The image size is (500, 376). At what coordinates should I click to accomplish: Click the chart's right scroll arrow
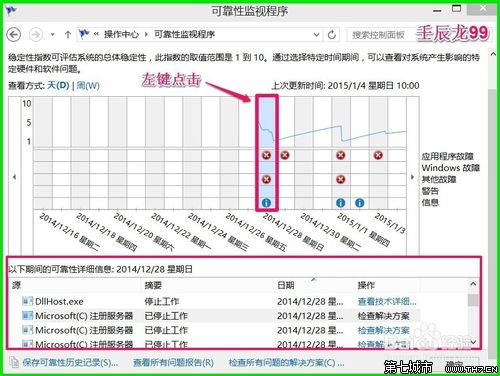[413, 177]
